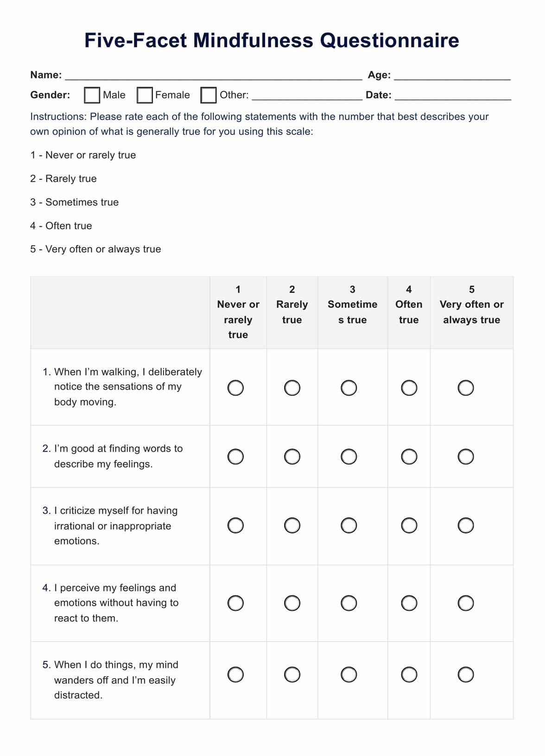Image resolution: width=545 pixels, height=756 pixels.
Task: Click the Age field line
Action: [x=452, y=76]
